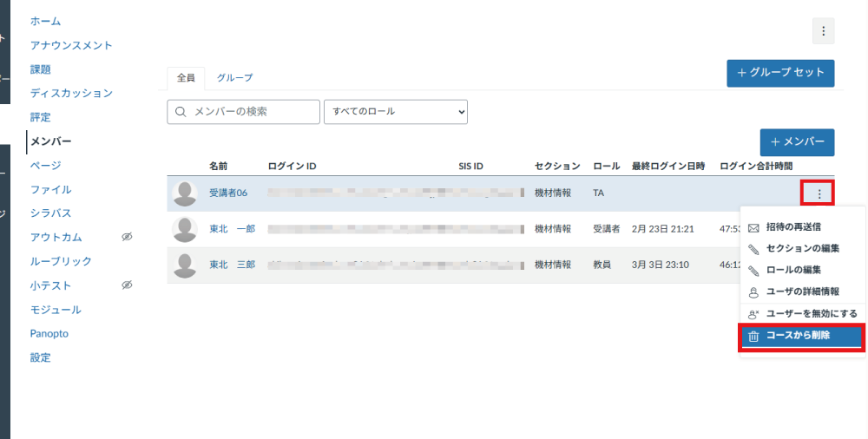
Task: Click the 受講者 role cell of 東北 一郎
Action: tap(607, 229)
